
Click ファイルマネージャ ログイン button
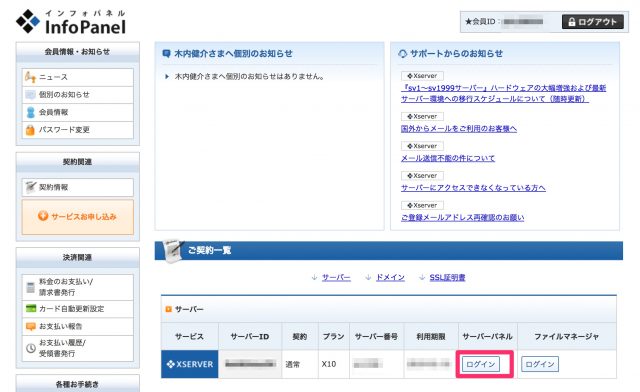[540, 364]
